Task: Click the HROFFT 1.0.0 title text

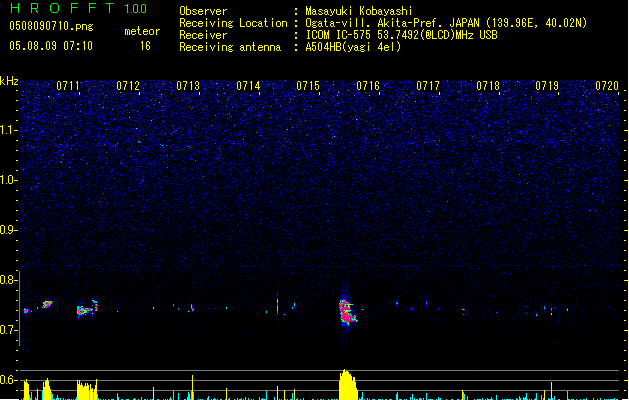Action: click(78, 8)
